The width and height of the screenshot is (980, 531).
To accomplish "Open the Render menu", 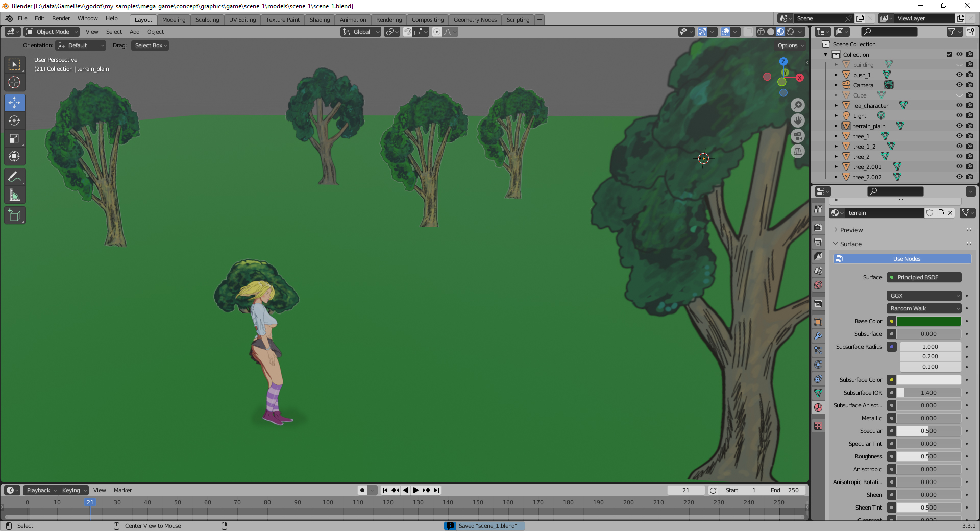I will (61, 18).
